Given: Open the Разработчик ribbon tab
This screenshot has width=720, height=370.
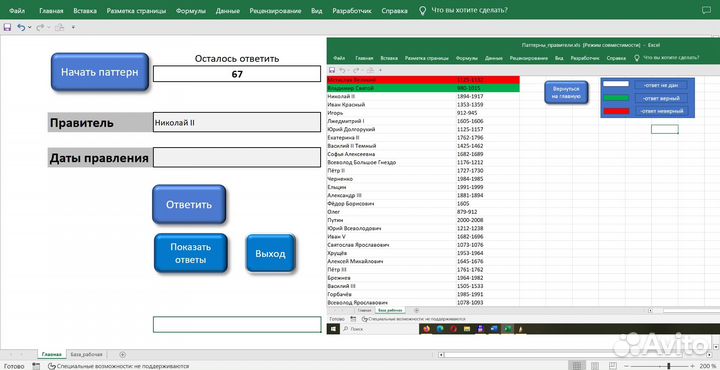Looking at the screenshot, I should point(352,11).
